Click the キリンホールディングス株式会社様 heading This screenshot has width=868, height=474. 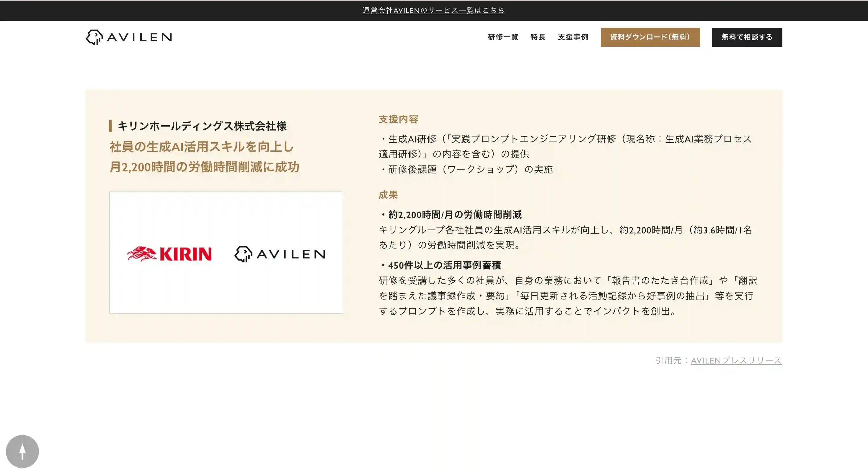[202, 126]
